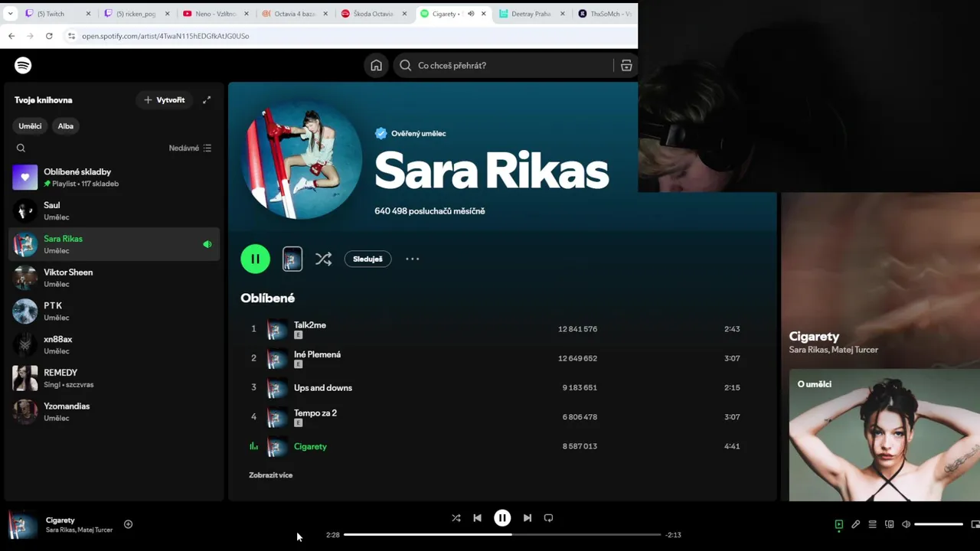Reload the page in the browser

49,36
